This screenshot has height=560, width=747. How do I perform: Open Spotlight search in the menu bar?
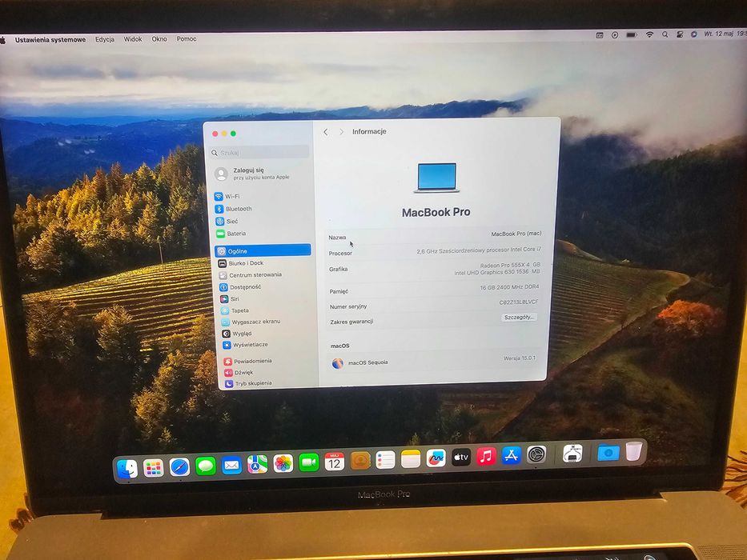coord(665,34)
